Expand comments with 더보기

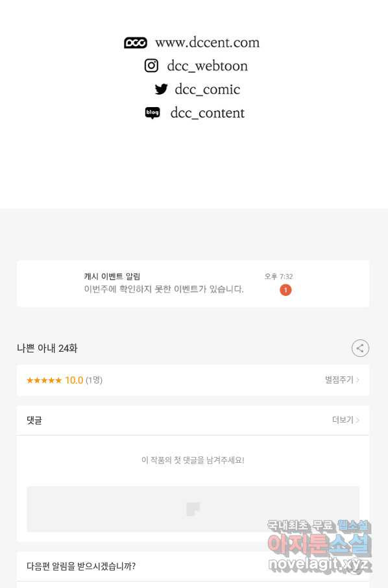pos(346,420)
